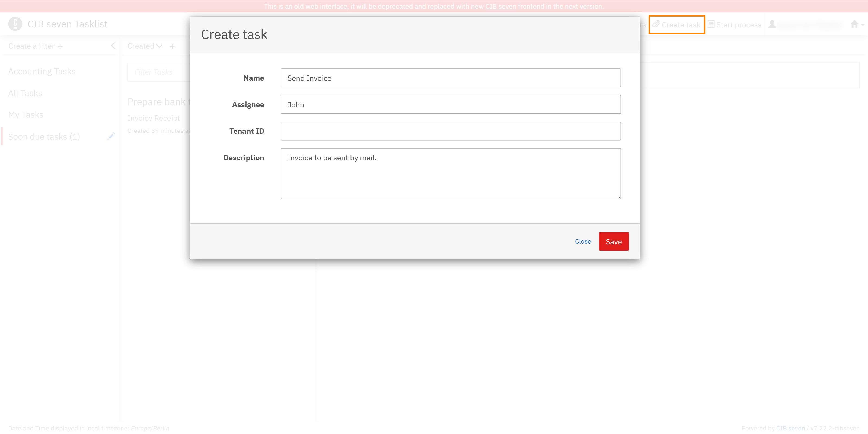Click the user profile icon
This screenshot has height=434, width=868.
tap(772, 24)
